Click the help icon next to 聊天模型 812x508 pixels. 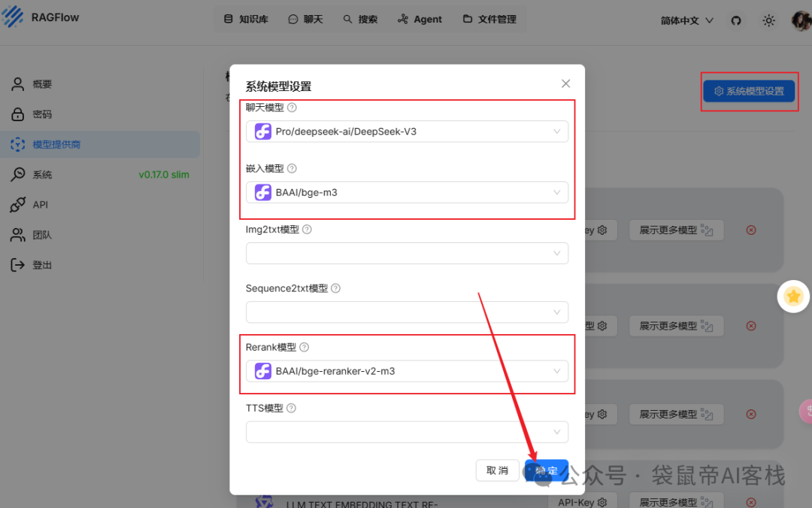[292, 108]
